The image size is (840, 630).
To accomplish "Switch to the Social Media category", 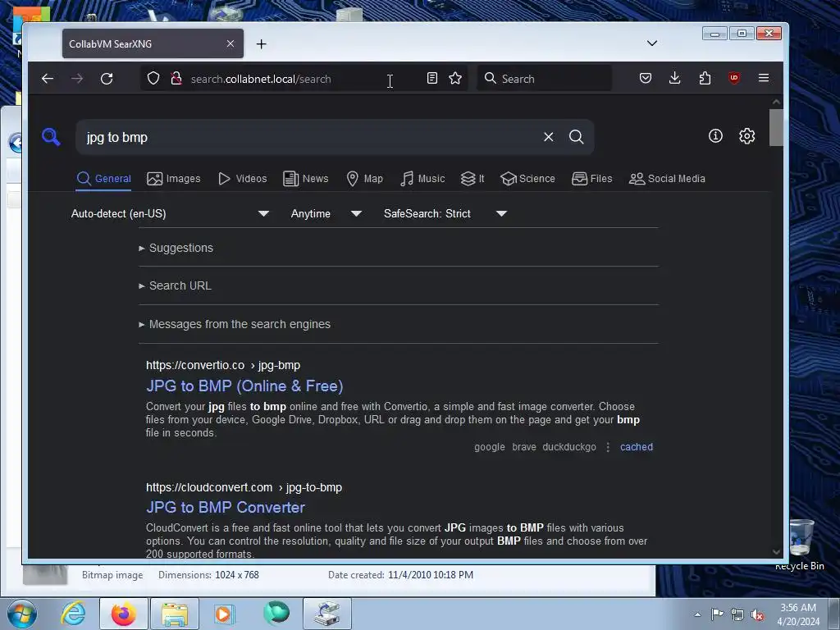I will click(667, 178).
